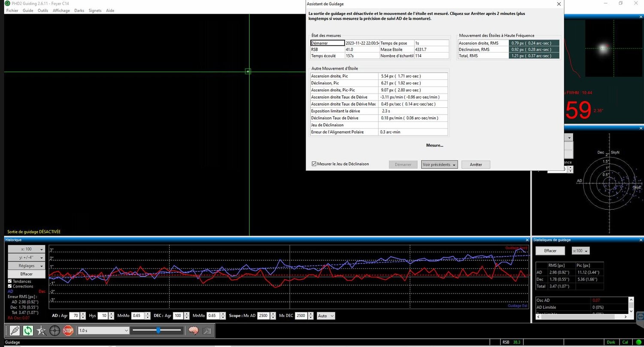Click Effacer in the Statistiques de guidage panel
644x347 pixels.
(x=550, y=250)
